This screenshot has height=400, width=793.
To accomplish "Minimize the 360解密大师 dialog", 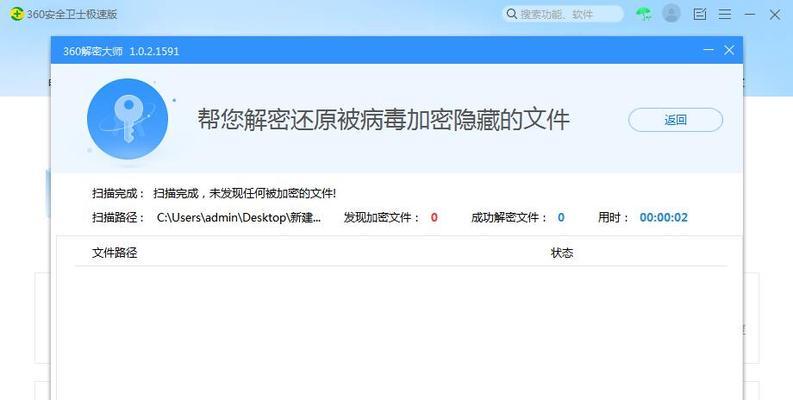I will (709, 50).
